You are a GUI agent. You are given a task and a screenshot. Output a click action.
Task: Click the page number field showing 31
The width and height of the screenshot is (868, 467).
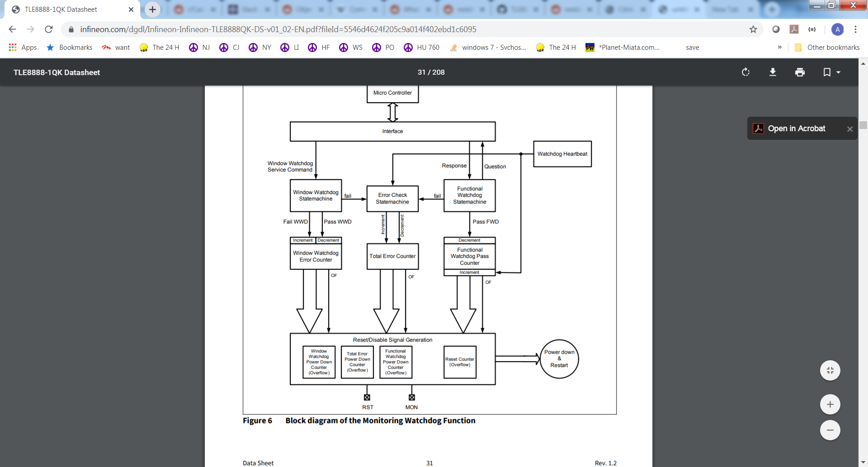tap(422, 72)
